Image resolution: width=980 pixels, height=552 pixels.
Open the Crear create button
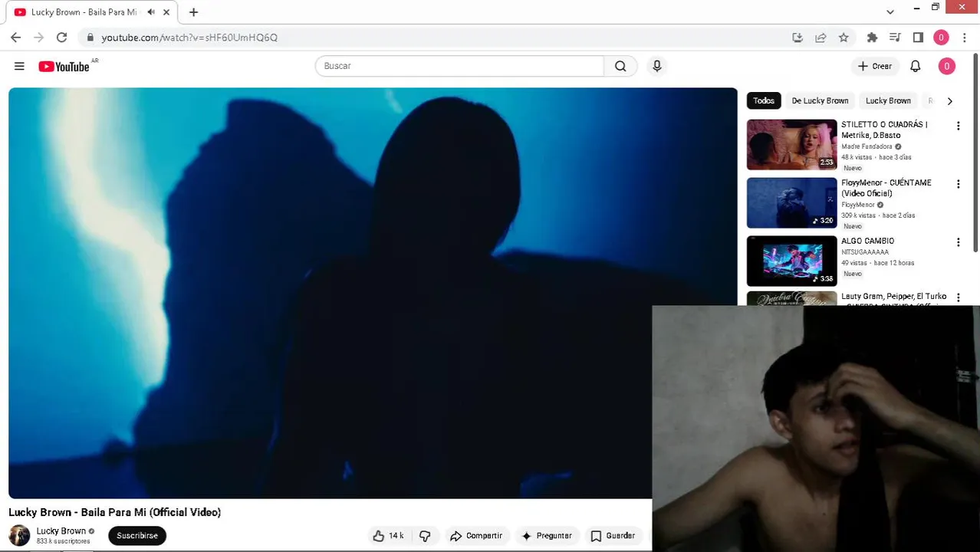tap(875, 67)
